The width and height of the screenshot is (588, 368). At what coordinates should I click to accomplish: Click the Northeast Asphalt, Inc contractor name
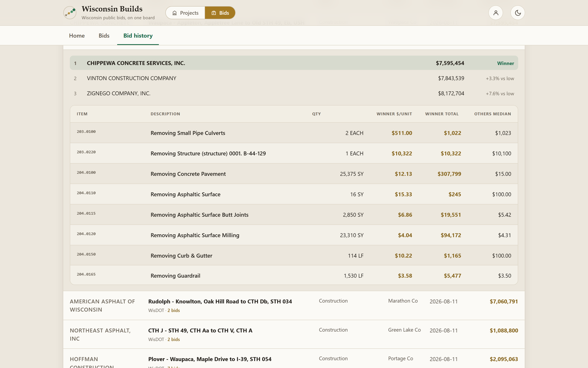100,334
